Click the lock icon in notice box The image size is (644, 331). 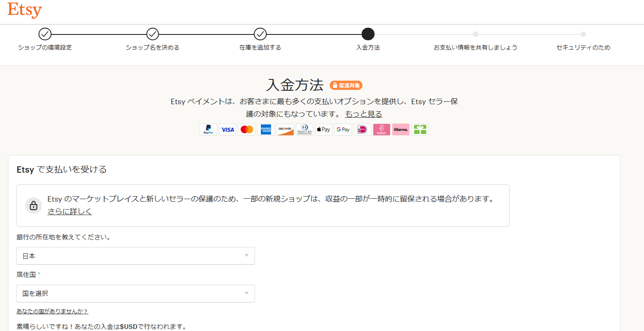pyautogui.click(x=34, y=205)
